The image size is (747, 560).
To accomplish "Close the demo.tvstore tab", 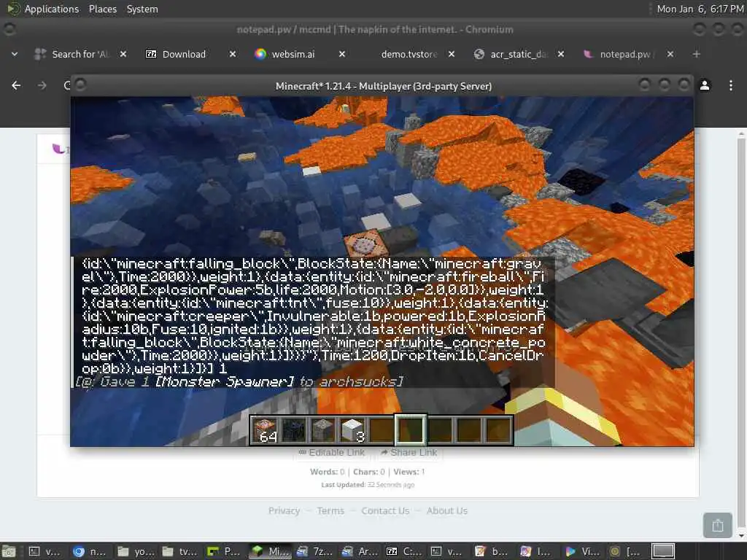I will coord(452,54).
